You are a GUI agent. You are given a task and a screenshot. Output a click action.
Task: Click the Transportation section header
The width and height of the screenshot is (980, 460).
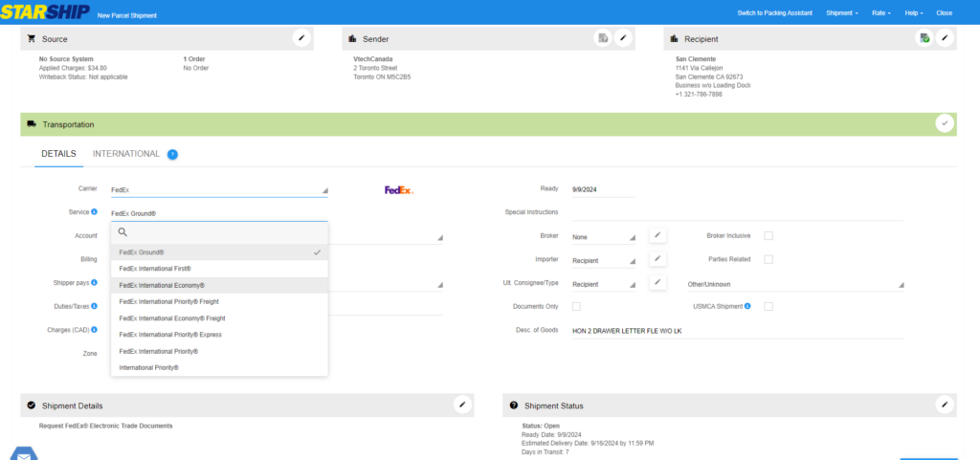click(x=488, y=124)
